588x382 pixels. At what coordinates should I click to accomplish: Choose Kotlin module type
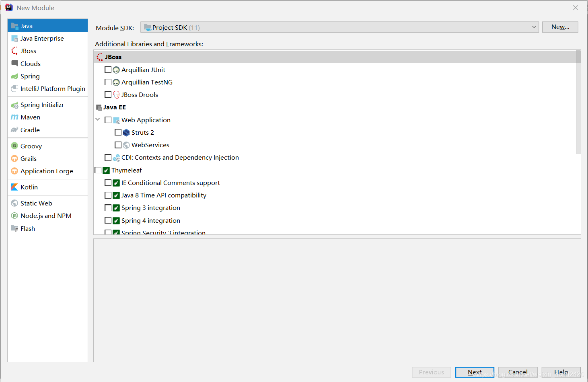[x=47, y=187]
